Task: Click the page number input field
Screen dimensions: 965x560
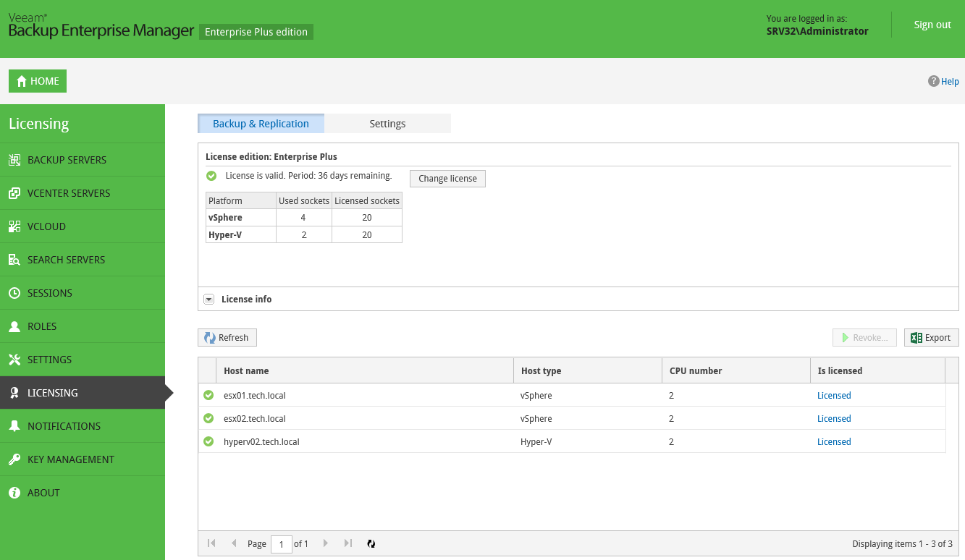Action: coord(281,544)
